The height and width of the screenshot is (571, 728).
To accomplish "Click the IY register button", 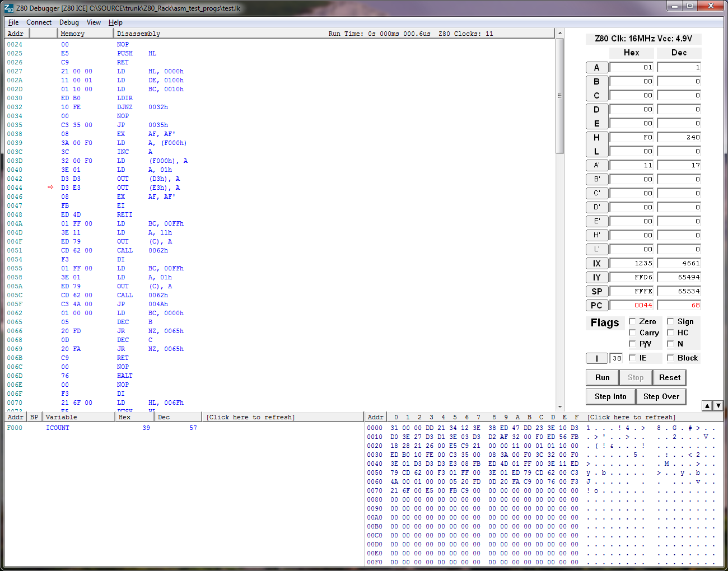I will (x=597, y=277).
